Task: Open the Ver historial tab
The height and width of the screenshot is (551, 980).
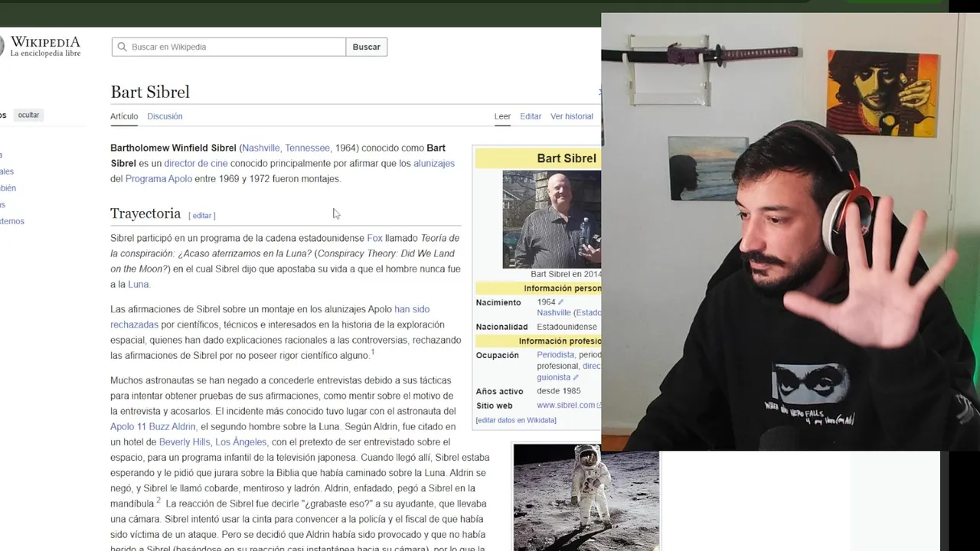Action: point(572,116)
